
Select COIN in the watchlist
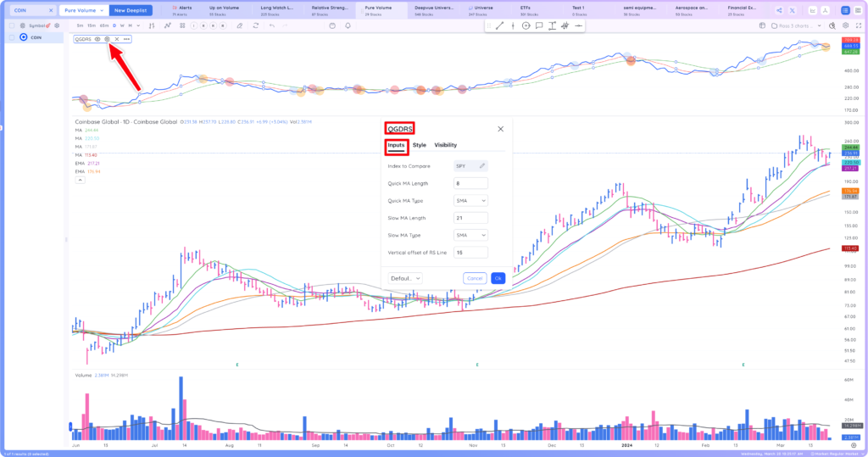tap(36, 37)
